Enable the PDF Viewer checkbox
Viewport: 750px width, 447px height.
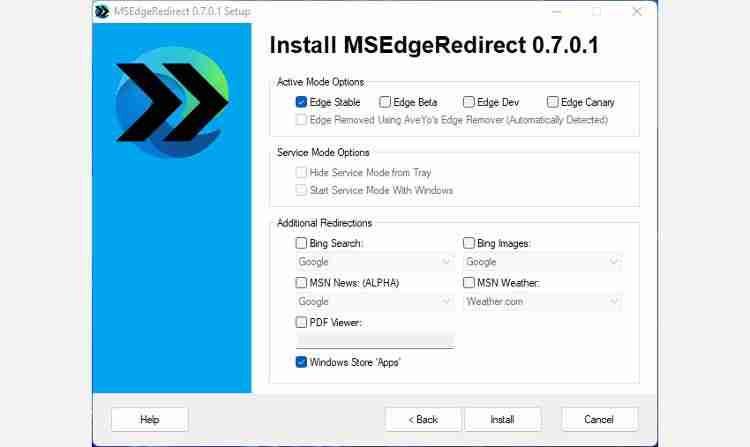pos(301,323)
